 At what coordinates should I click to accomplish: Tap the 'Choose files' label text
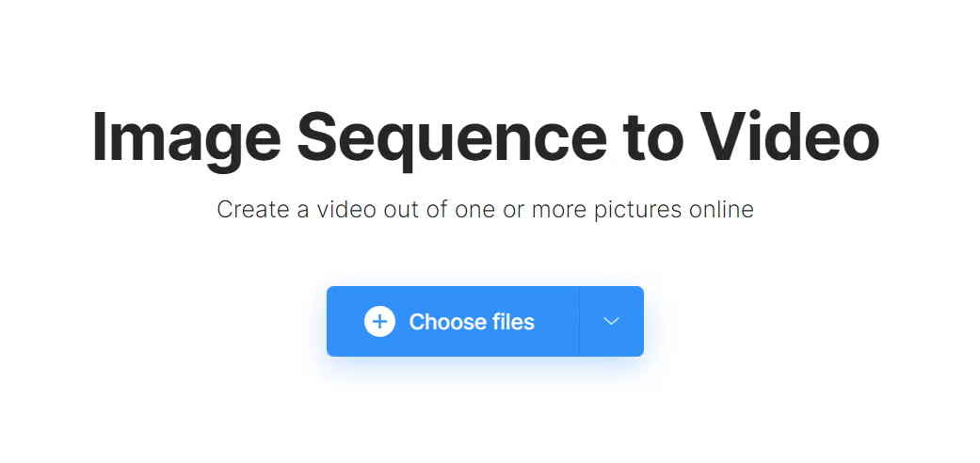pyautogui.click(x=472, y=322)
